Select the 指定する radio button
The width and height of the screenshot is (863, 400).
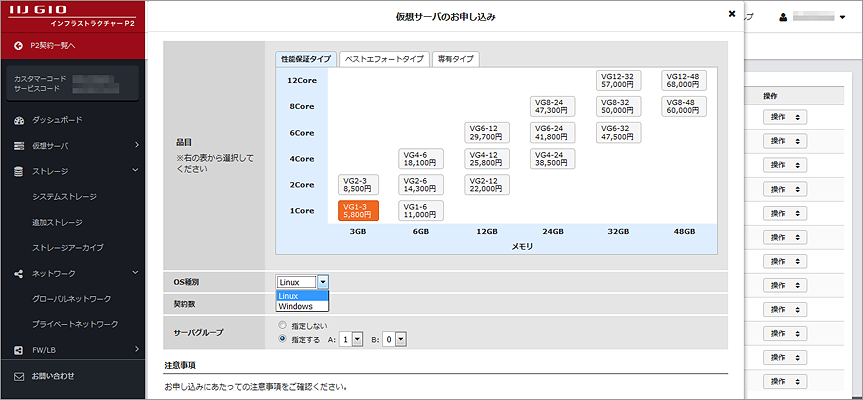tap(283, 339)
